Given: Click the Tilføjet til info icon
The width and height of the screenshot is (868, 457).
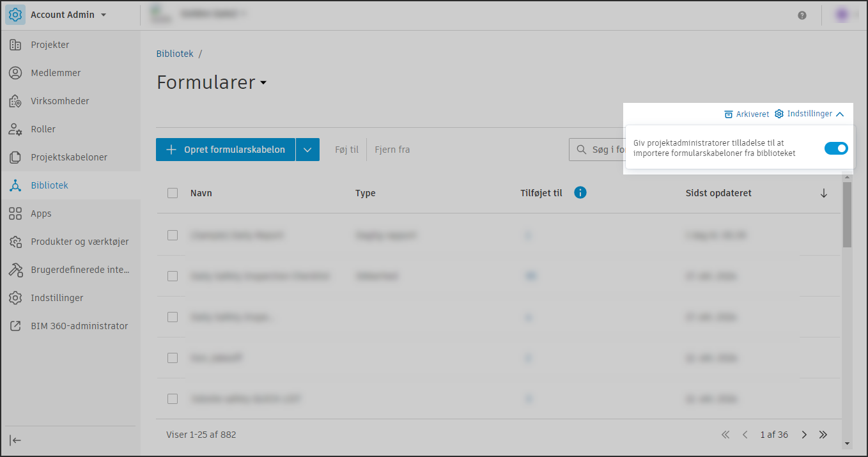Looking at the screenshot, I should [580, 192].
